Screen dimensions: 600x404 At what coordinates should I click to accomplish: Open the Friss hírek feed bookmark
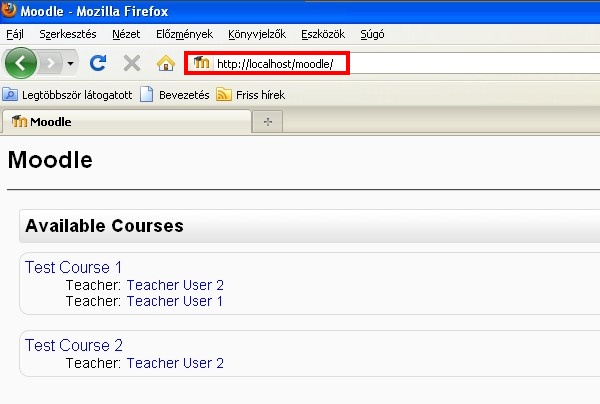tap(251, 94)
